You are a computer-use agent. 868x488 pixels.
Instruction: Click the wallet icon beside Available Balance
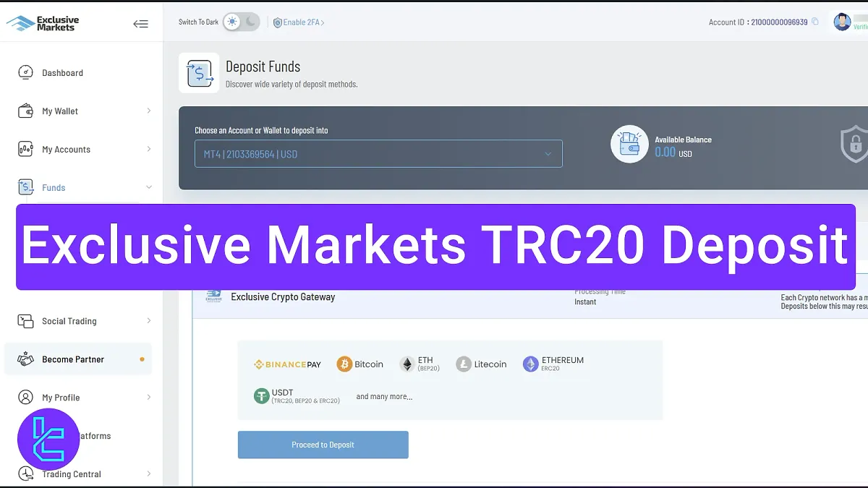(x=629, y=144)
